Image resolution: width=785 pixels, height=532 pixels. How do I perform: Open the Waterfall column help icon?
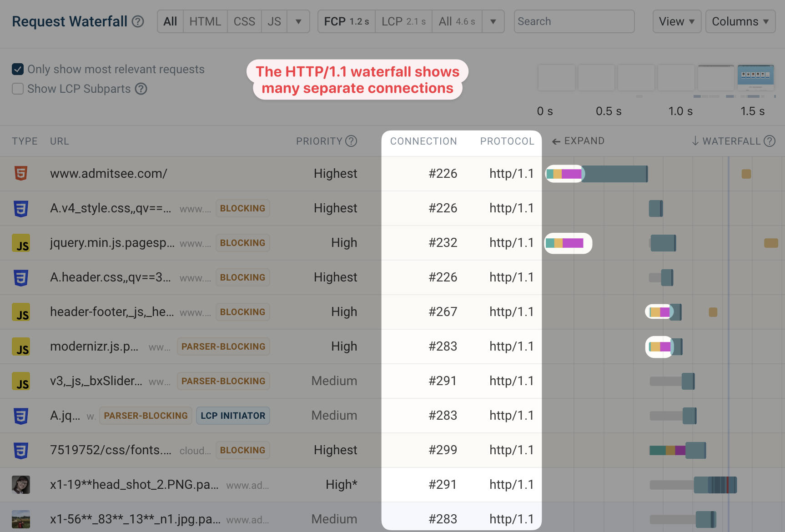770,141
